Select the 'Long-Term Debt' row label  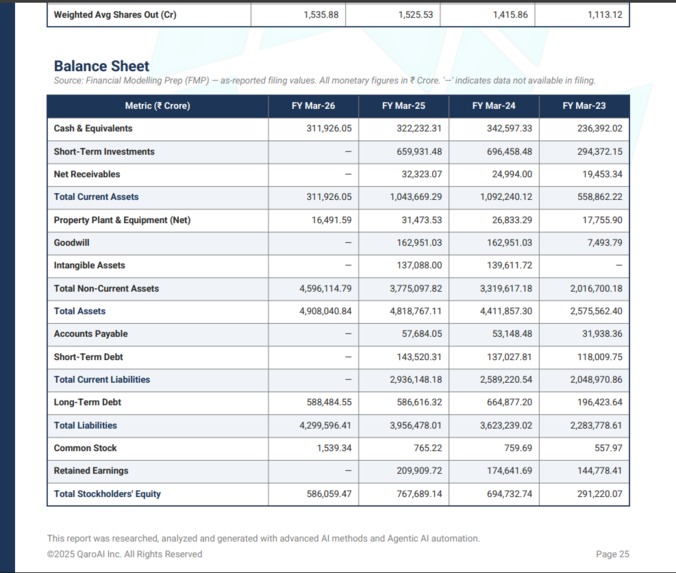(88, 402)
